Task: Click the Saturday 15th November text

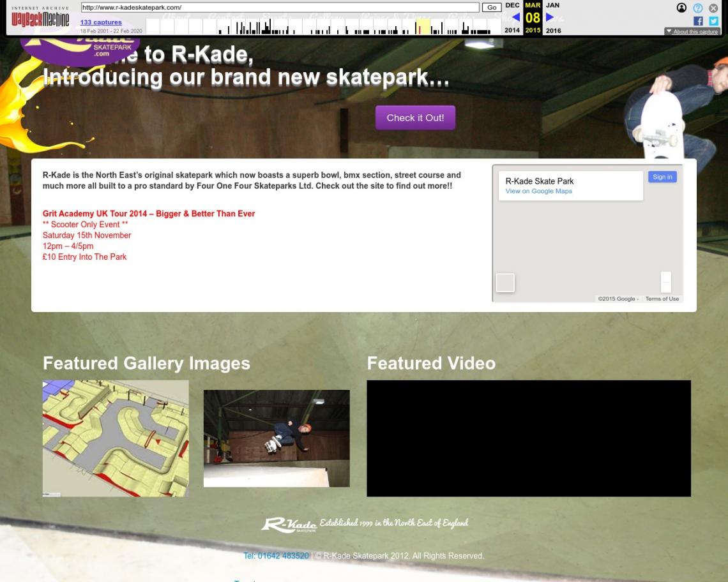Action: click(x=87, y=235)
